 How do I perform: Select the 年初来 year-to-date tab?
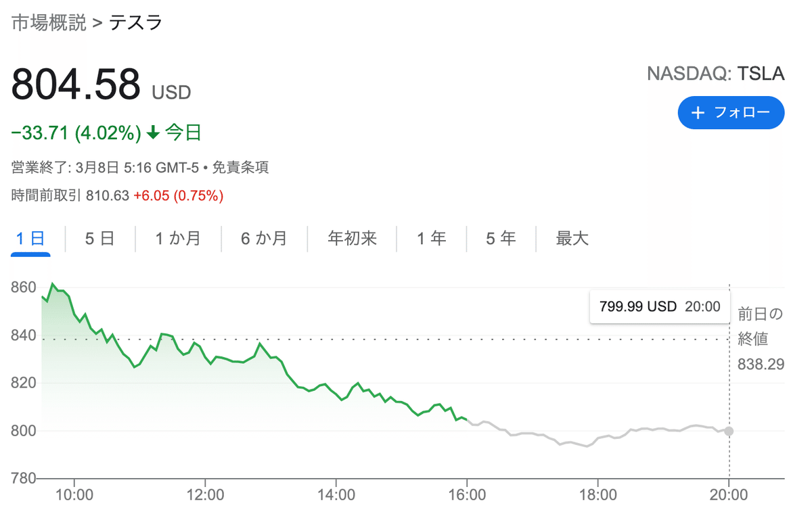pos(352,238)
